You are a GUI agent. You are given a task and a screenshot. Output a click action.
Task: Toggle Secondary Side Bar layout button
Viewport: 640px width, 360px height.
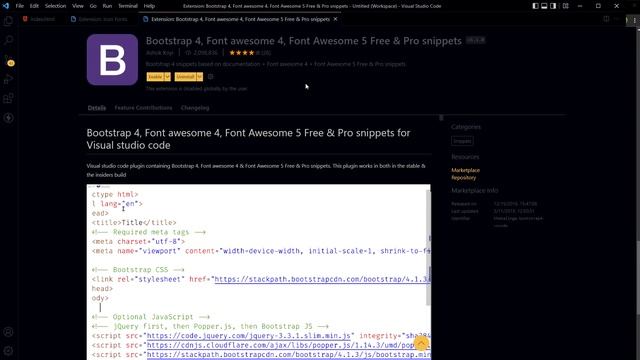pos(553,6)
